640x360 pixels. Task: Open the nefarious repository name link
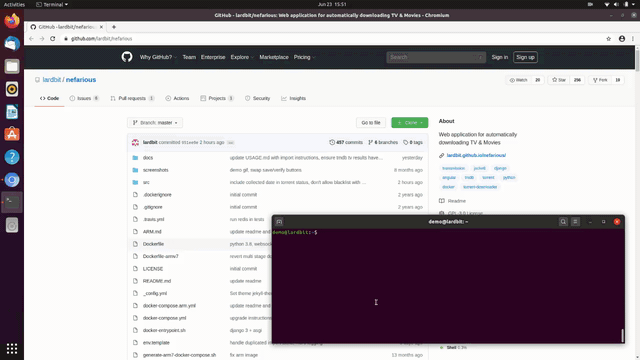[81, 80]
